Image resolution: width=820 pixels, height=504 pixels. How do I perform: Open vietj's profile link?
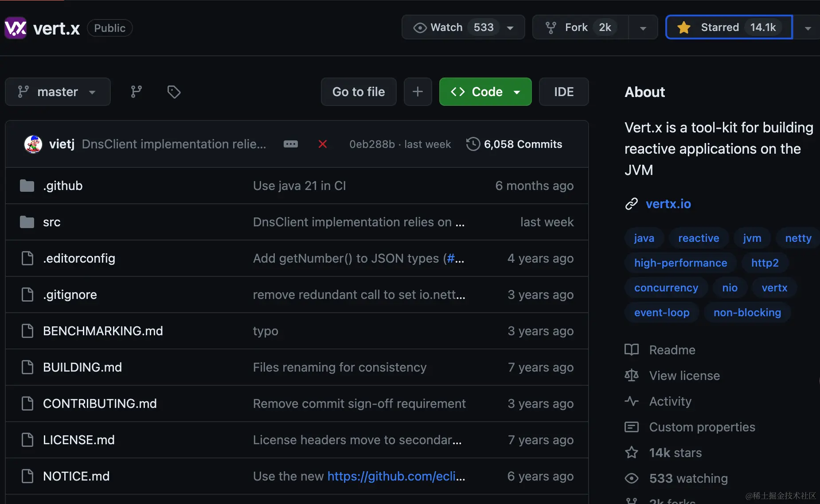(62, 144)
